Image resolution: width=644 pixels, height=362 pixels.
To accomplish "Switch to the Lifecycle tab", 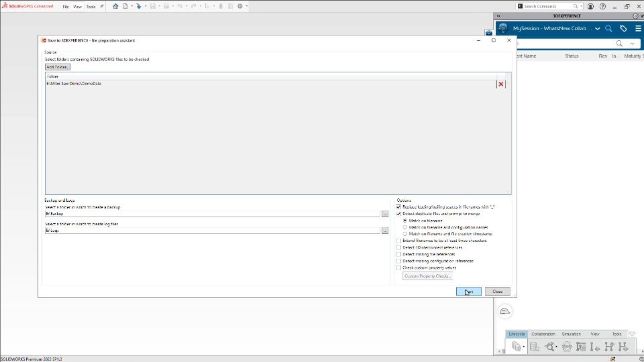I will [517, 334].
